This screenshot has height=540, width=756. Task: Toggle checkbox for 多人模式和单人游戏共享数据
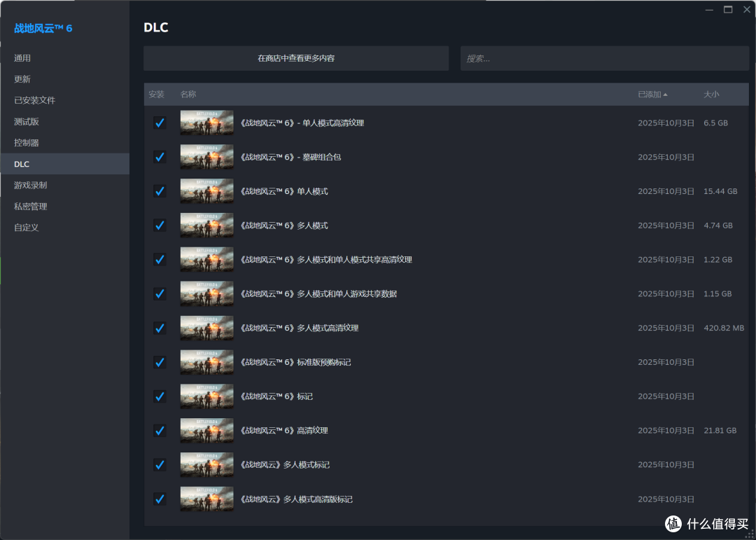tap(160, 293)
